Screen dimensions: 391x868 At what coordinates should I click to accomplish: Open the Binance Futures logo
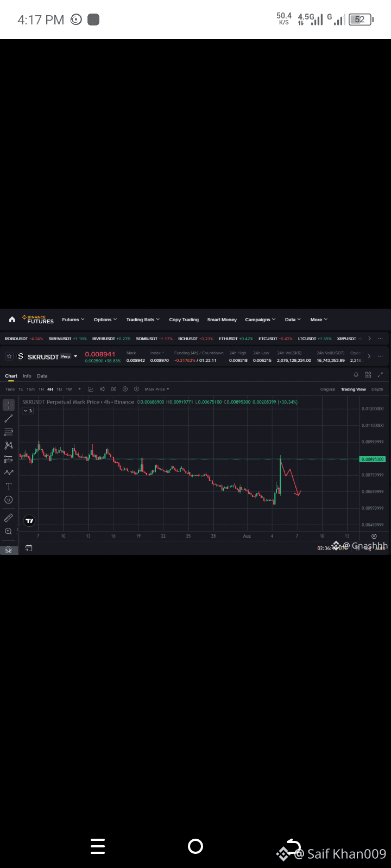[38, 320]
